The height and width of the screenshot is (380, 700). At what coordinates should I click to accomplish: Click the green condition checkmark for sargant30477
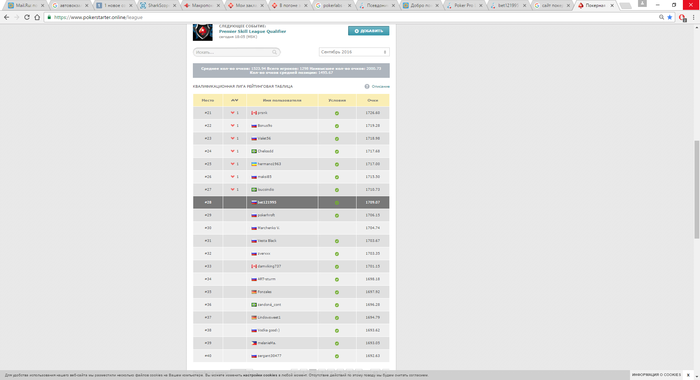337,356
